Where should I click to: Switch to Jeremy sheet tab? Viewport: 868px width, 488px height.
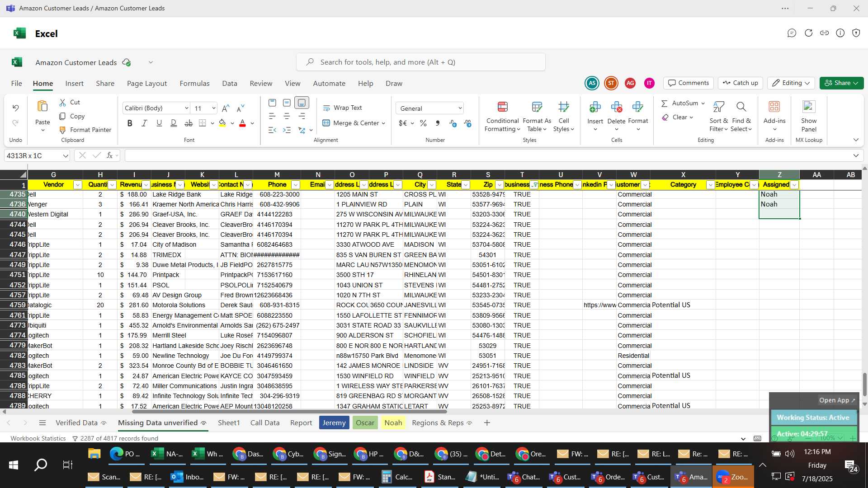pos(334,423)
